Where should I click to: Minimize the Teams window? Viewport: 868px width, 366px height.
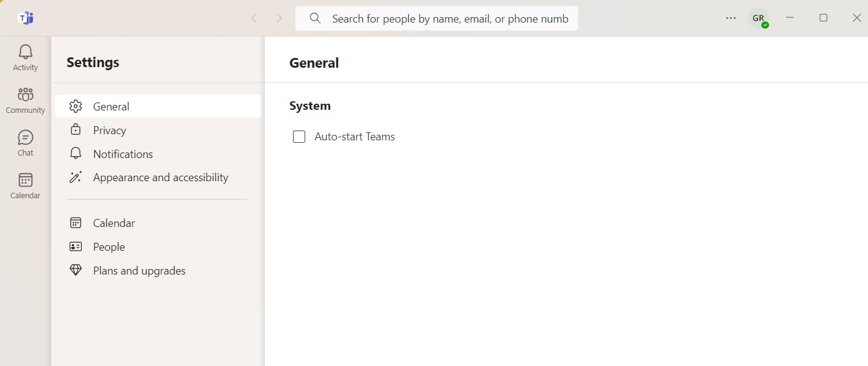click(x=790, y=18)
